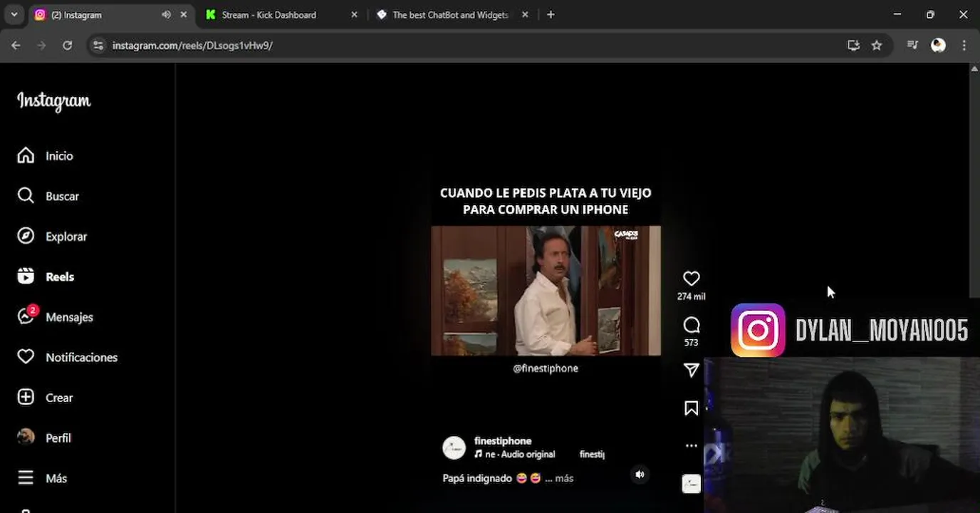Open the Más hamburger menu
980x513 pixels.
pyautogui.click(x=26, y=478)
